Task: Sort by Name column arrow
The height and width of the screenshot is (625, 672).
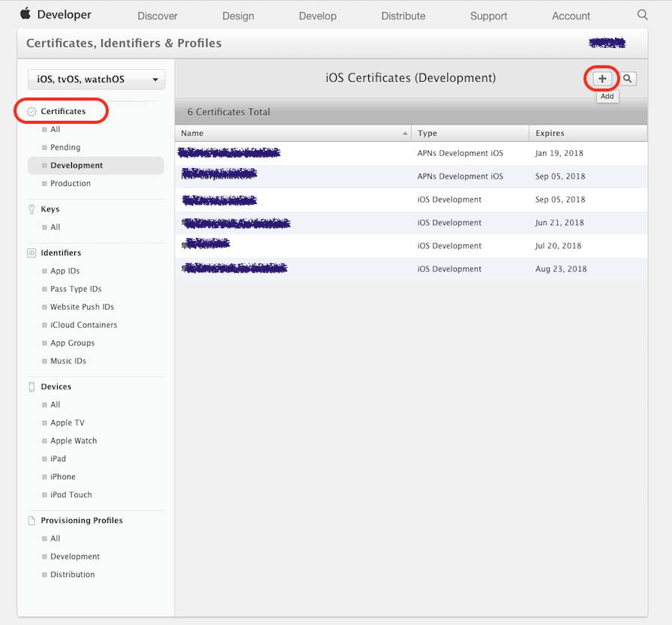Action: tap(404, 134)
